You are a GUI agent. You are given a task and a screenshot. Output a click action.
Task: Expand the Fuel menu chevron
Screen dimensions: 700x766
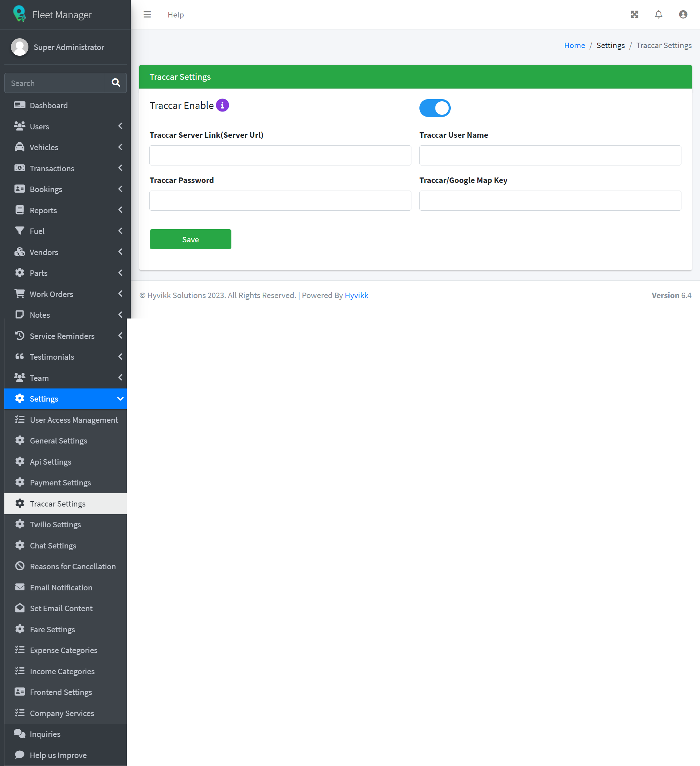pyautogui.click(x=121, y=231)
